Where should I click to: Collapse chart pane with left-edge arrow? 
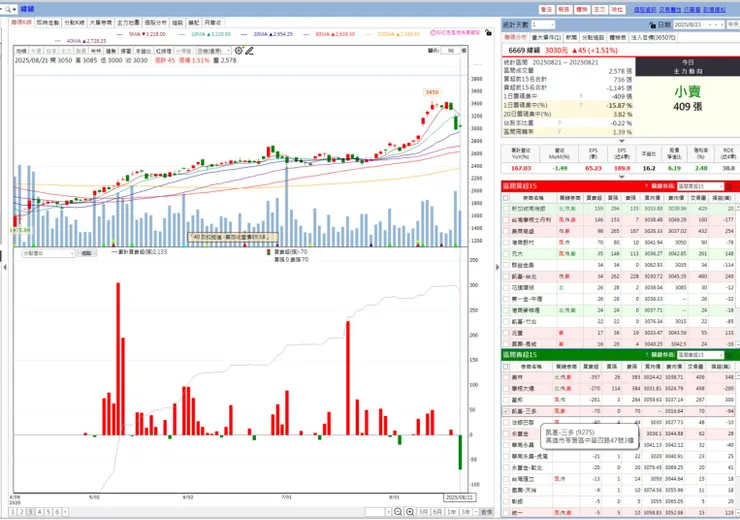pos(5,267)
